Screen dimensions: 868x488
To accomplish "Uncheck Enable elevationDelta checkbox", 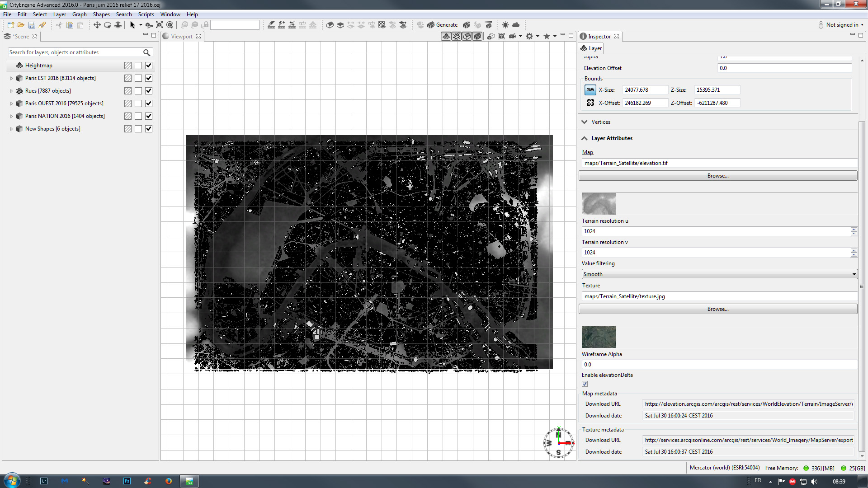I will point(585,384).
